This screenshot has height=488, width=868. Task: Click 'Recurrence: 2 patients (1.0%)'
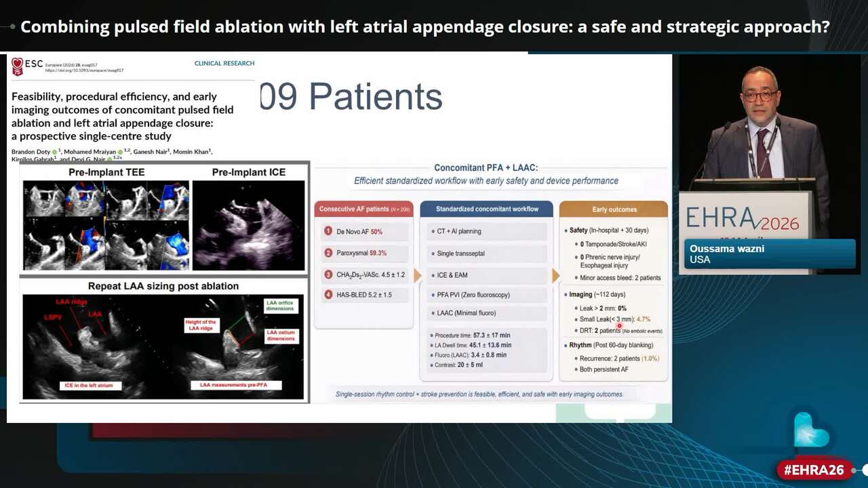tap(619, 359)
